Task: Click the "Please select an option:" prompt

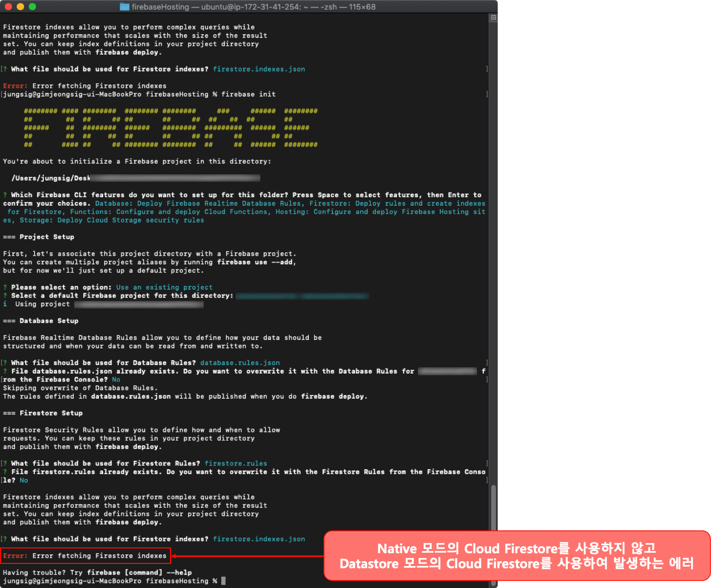Action: point(61,287)
